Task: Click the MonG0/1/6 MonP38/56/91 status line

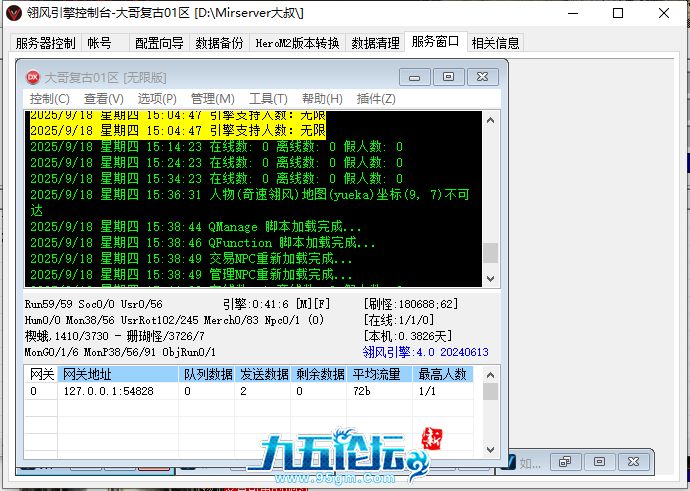Action: [x=120, y=352]
